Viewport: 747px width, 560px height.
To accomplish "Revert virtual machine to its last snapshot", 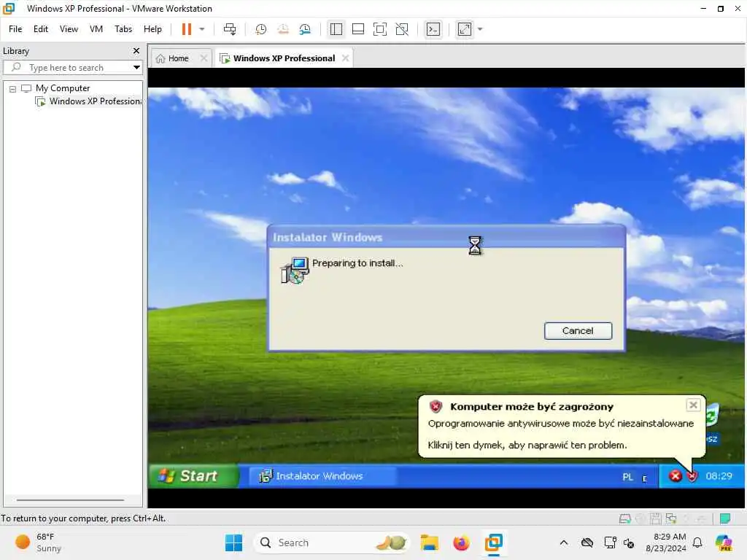I will click(x=283, y=29).
